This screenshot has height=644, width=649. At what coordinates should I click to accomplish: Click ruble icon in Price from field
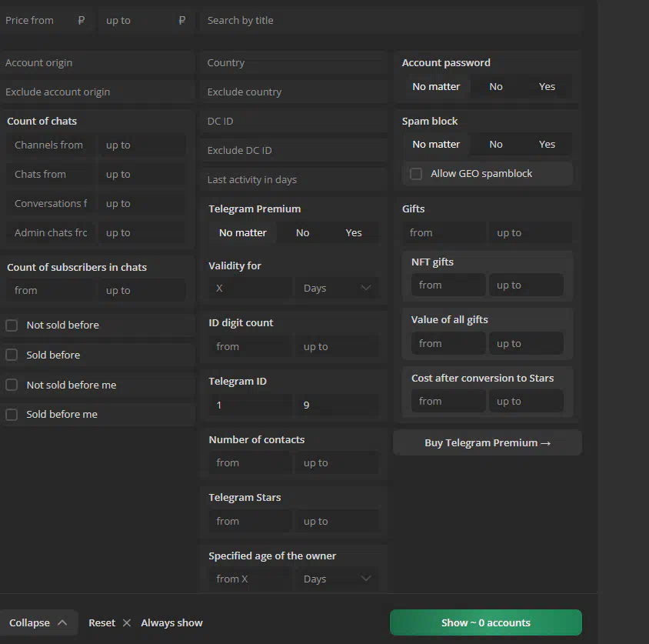pos(82,20)
